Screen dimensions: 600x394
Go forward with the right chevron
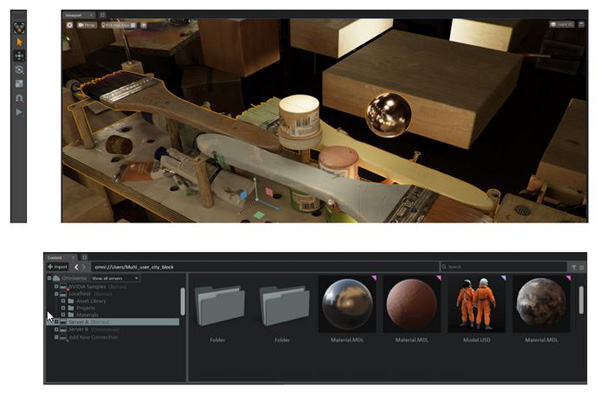click(x=84, y=267)
